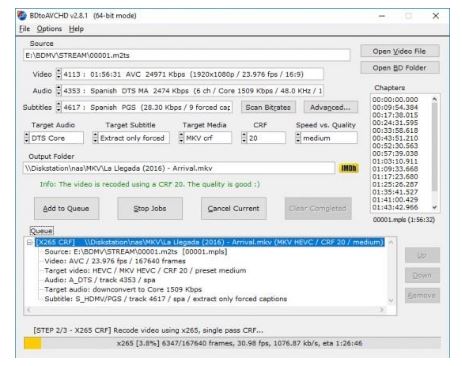462x366 pixels.
Task: Minimize the BDtoAVCHD window
Action: pos(382,16)
